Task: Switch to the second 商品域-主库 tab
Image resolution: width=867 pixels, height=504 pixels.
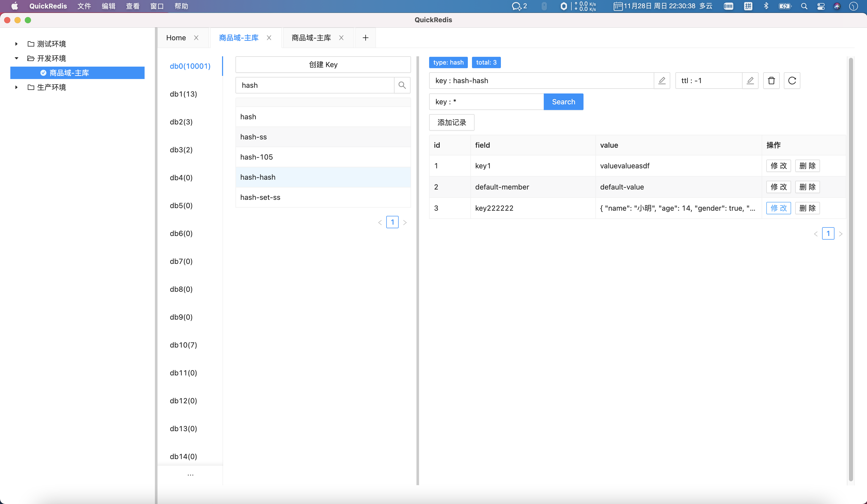Action: [x=311, y=38]
